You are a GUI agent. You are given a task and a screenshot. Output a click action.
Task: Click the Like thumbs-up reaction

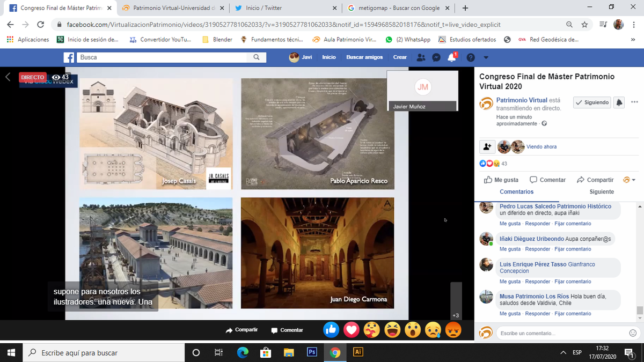coord(331,330)
